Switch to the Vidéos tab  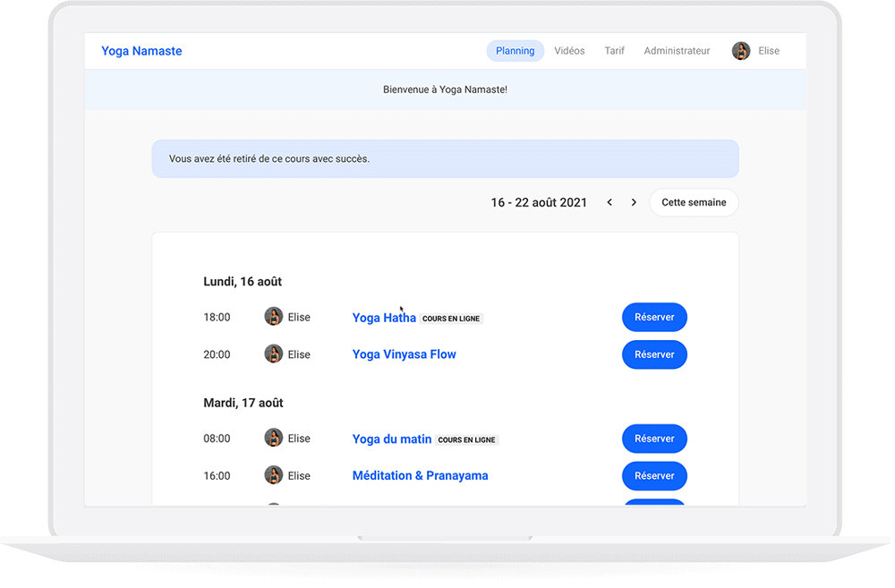569,51
